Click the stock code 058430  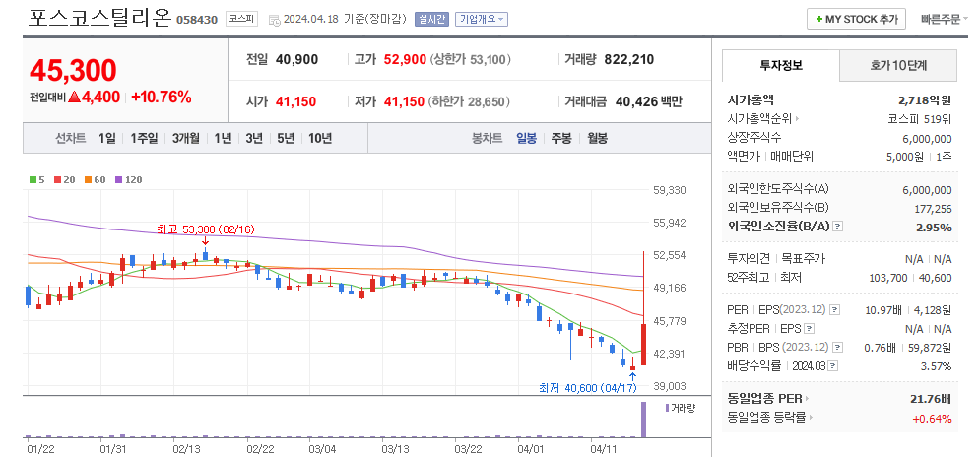[197, 20]
